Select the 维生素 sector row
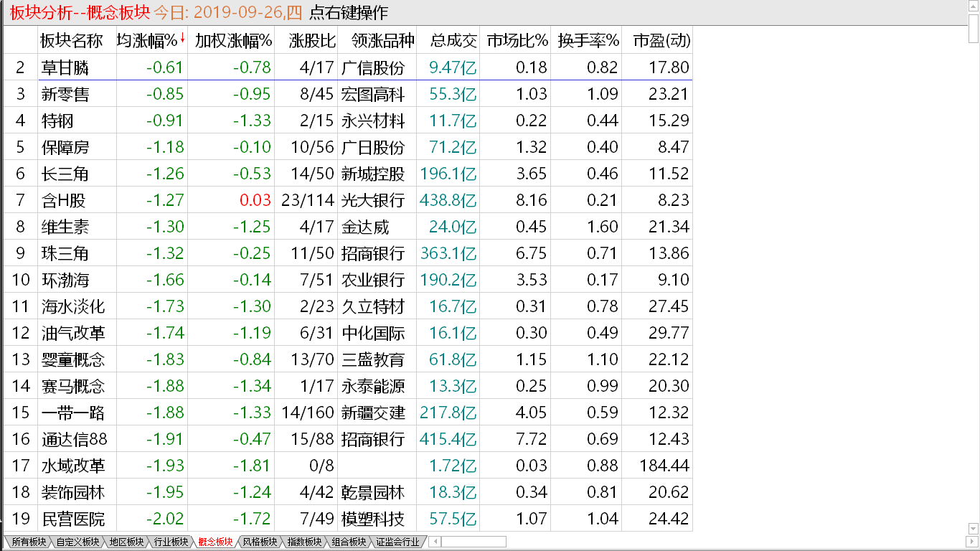The height and width of the screenshot is (551, 980). [348, 227]
